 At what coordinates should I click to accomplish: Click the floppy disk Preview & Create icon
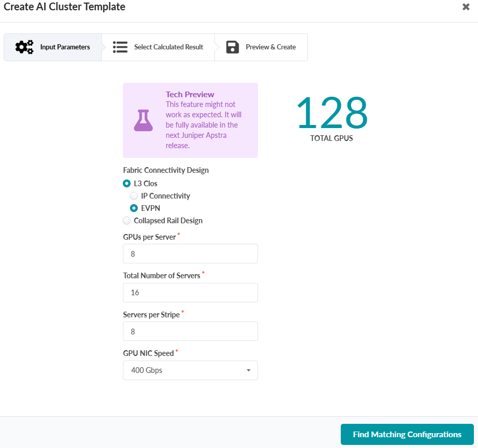tap(233, 47)
